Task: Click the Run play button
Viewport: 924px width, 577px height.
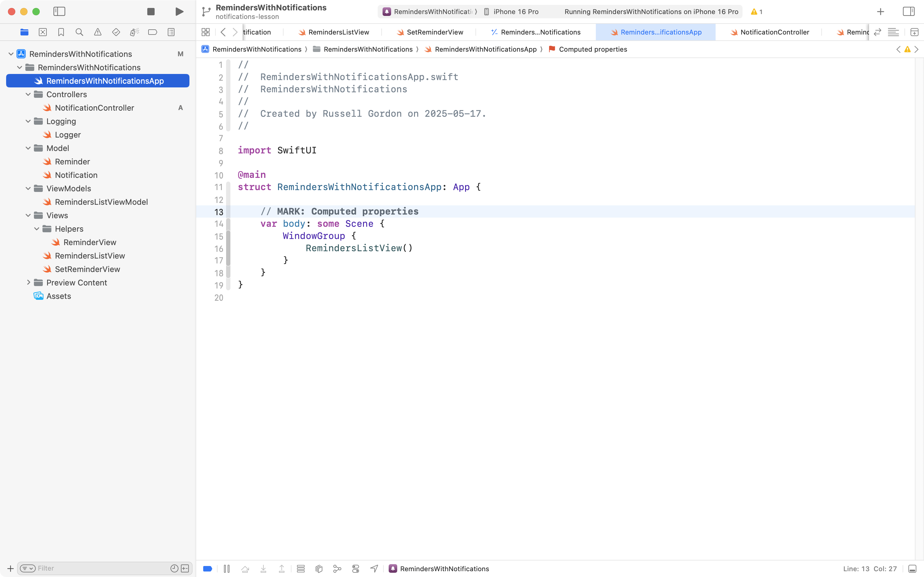Action: [x=179, y=11]
